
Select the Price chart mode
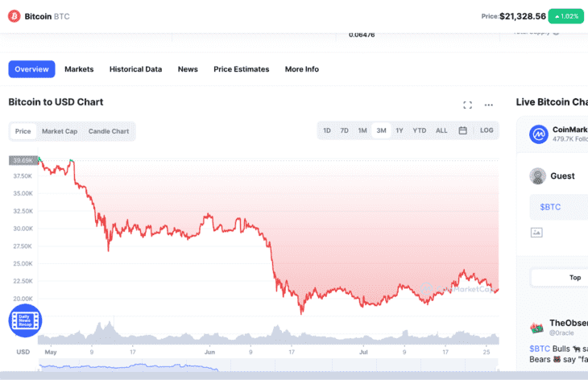[x=23, y=131]
